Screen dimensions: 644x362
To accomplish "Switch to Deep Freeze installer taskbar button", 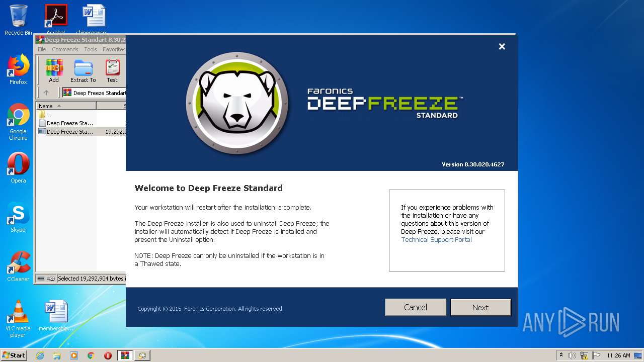I will click(142, 355).
